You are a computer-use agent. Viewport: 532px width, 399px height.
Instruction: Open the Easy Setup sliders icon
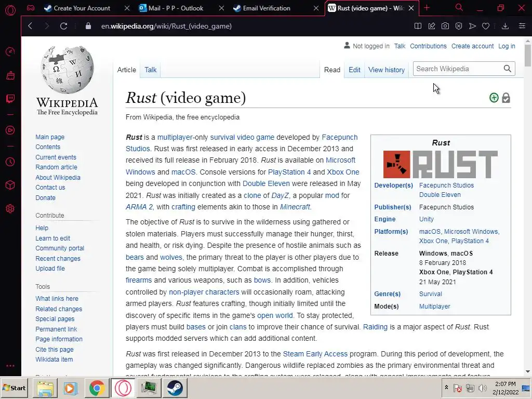pyautogui.click(x=522, y=26)
